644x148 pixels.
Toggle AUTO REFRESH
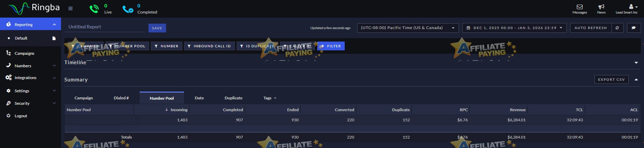590,28
